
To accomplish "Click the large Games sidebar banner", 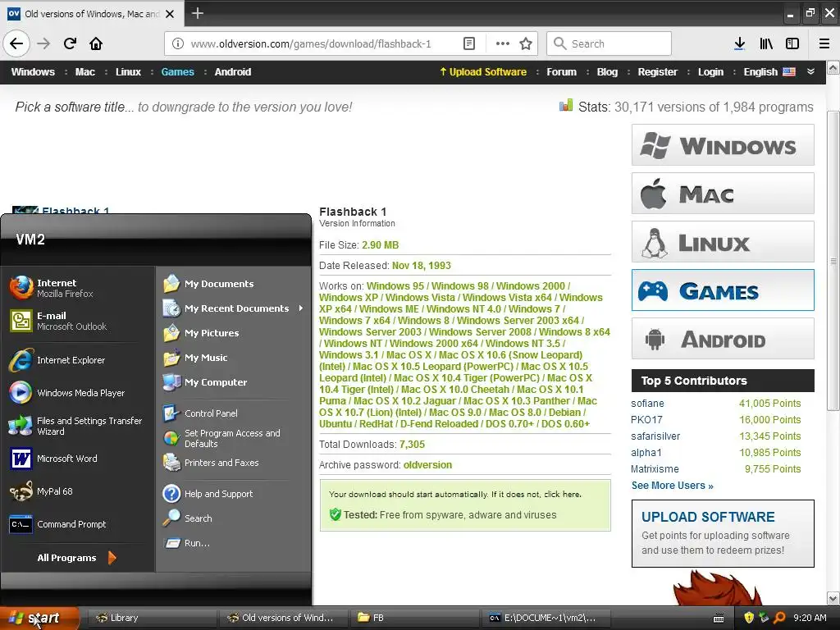I will (x=723, y=290).
